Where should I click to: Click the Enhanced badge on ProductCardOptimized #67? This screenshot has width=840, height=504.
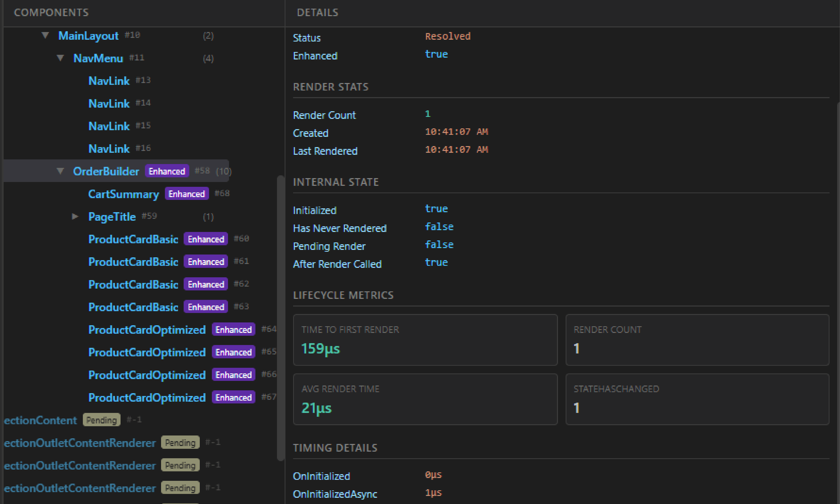click(x=233, y=397)
